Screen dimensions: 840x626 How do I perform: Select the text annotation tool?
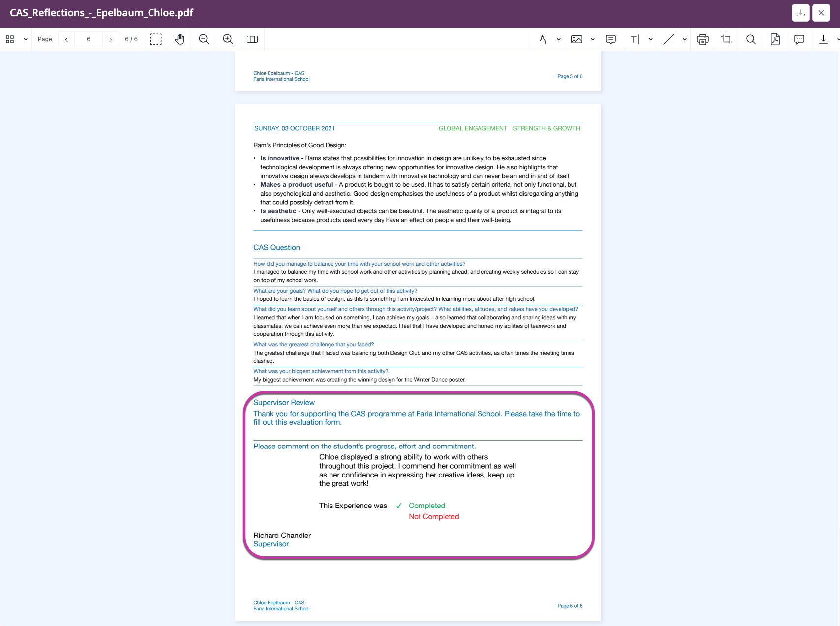[636, 39]
